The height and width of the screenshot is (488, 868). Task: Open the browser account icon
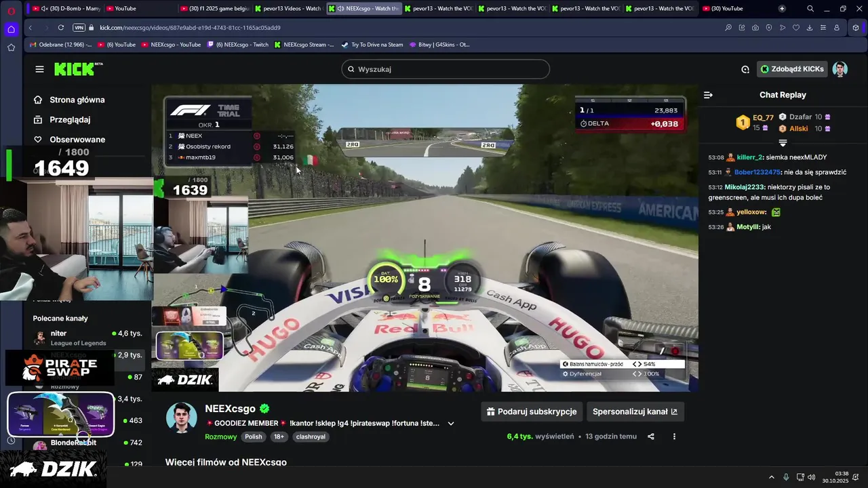tap(837, 28)
